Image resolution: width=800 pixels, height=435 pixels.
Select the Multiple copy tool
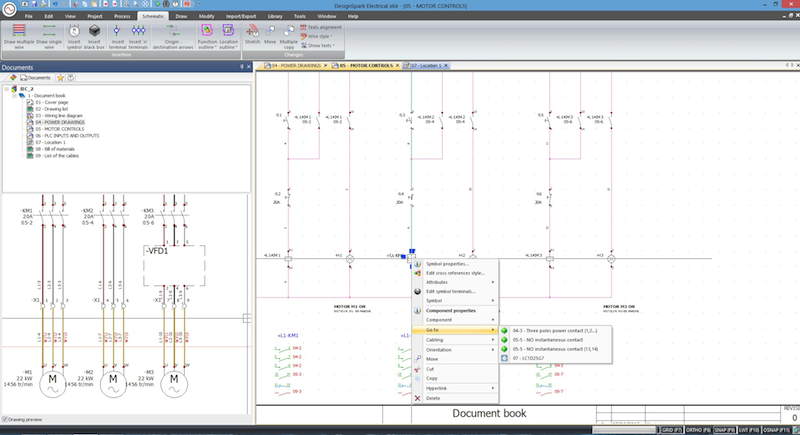tap(288, 36)
